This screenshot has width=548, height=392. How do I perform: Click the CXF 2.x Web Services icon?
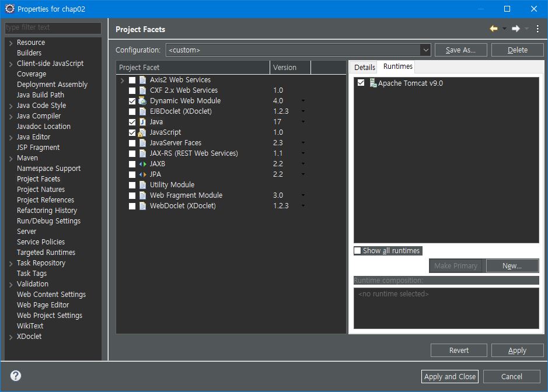click(142, 90)
